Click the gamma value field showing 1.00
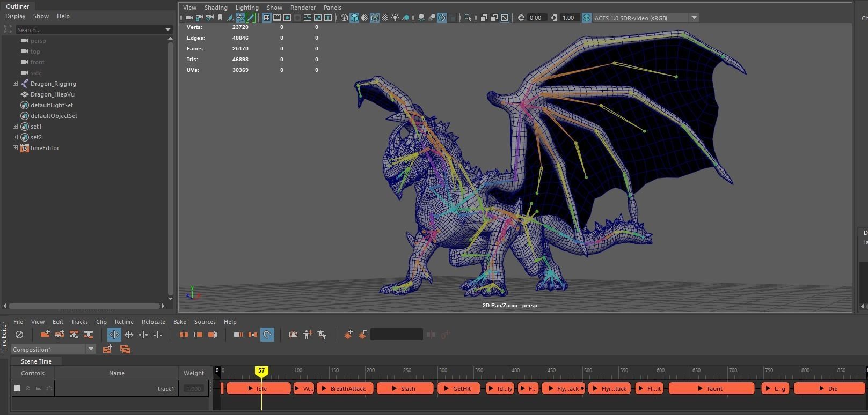 coord(568,18)
